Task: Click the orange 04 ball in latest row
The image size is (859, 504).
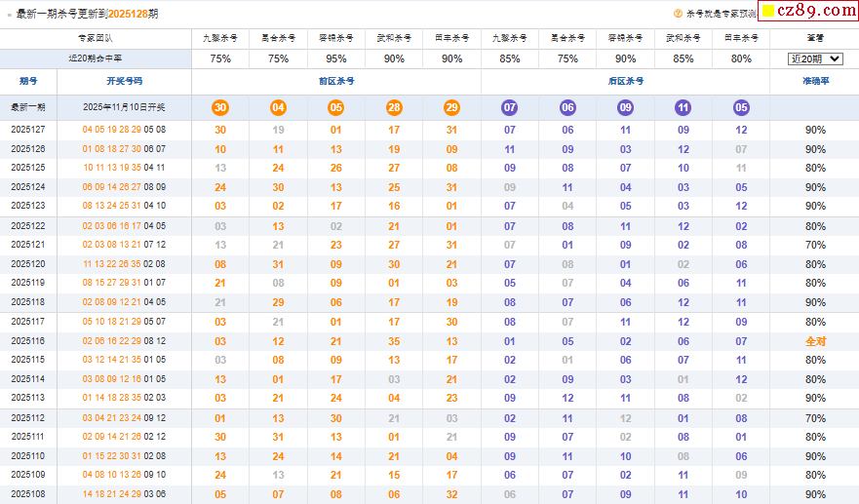Action: pos(278,107)
